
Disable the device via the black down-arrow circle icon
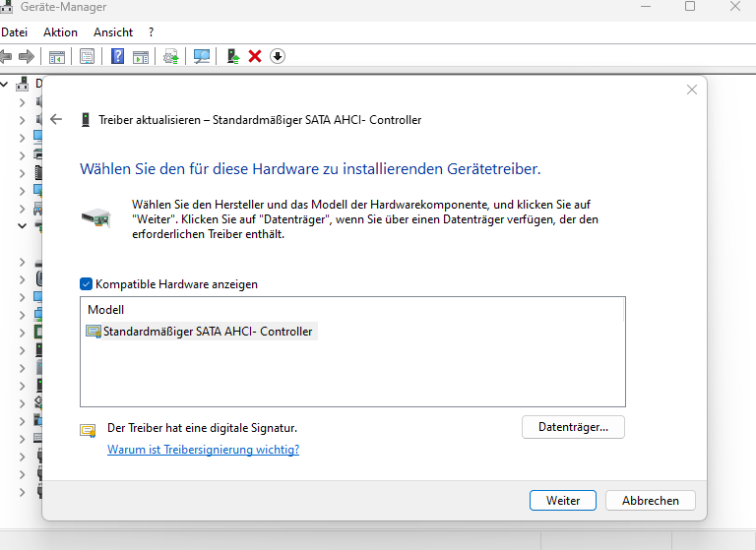coord(278,56)
